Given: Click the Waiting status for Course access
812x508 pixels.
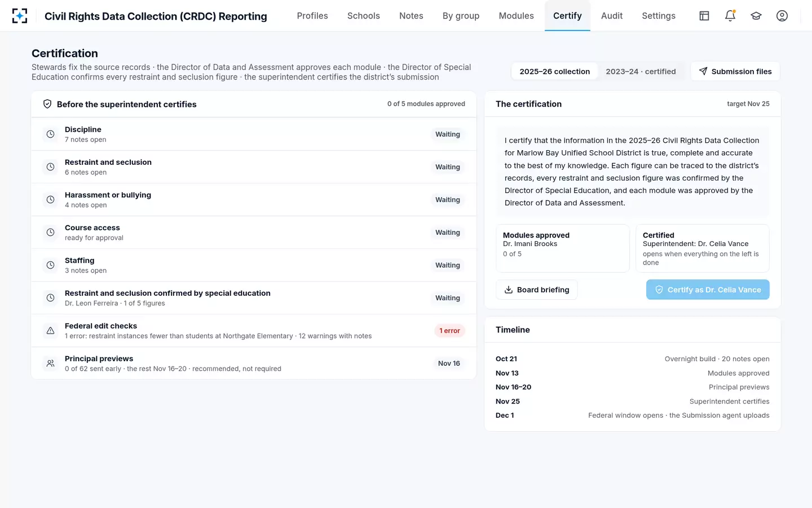Looking at the screenshot, I should [x=448, y=233].
